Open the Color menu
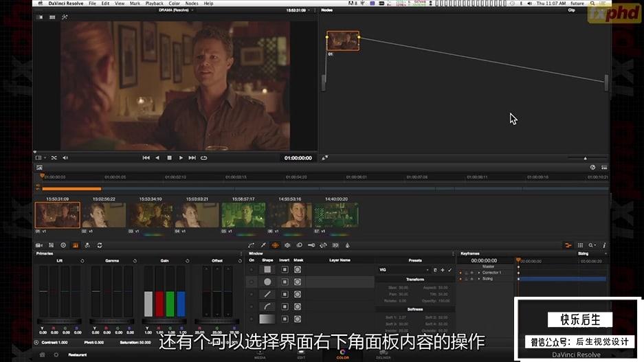Screen dimensions: 644x362 [x=174, y=3]
